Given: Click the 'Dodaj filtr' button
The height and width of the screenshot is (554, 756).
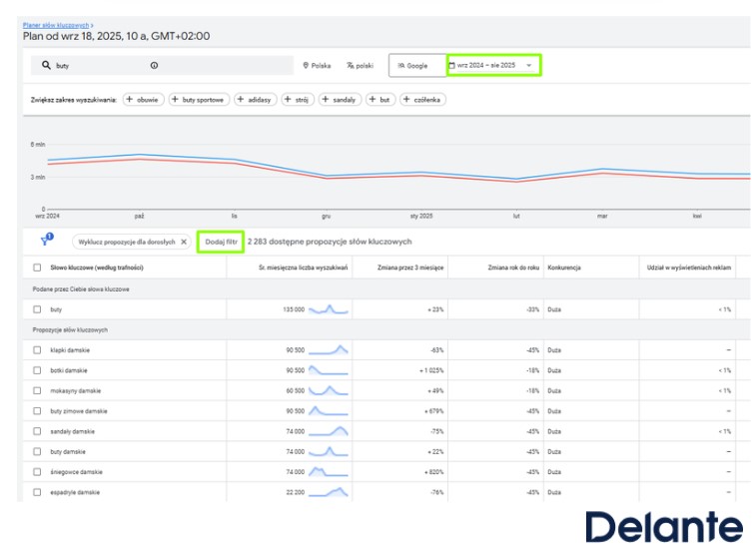Looking at the screenshot, I should pyautogui.click(x=221, y=242).
